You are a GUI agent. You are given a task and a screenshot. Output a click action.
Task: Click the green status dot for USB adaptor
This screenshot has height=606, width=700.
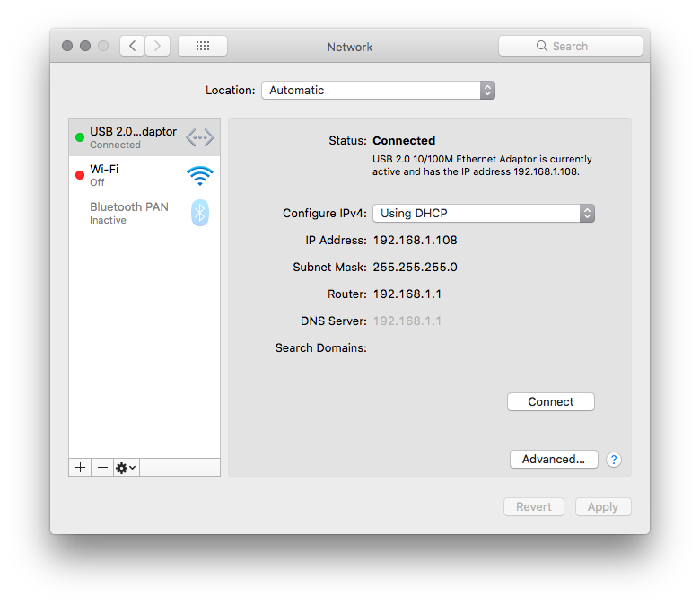coord(80,137)
